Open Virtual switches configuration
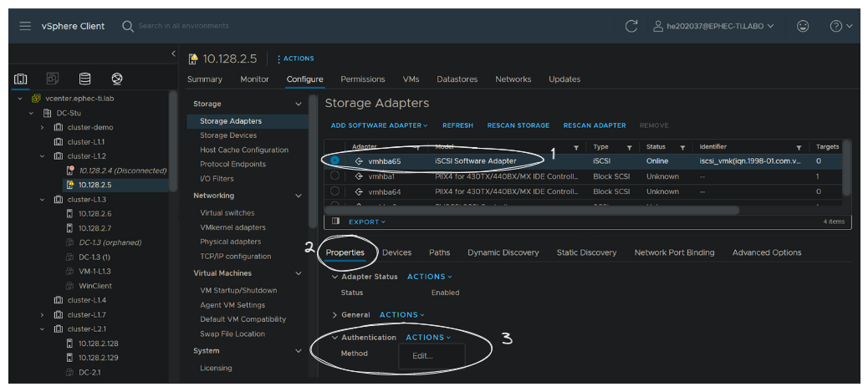Image resolution: width=868 pixels, height=392 pixels. pos(227,213)
